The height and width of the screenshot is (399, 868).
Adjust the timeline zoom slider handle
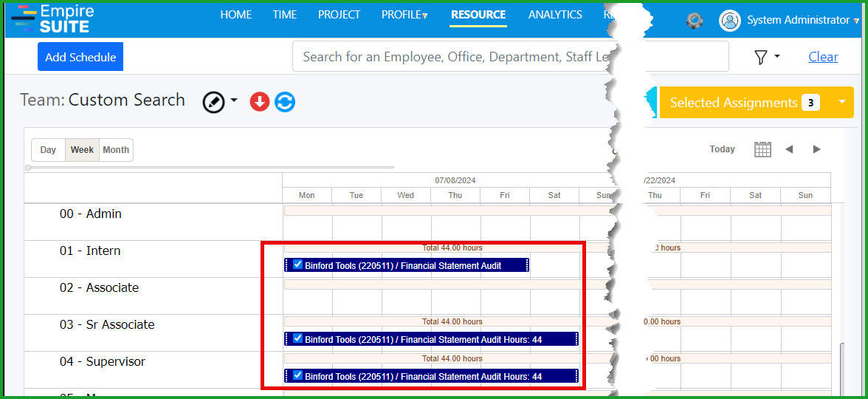coord(28,167)
